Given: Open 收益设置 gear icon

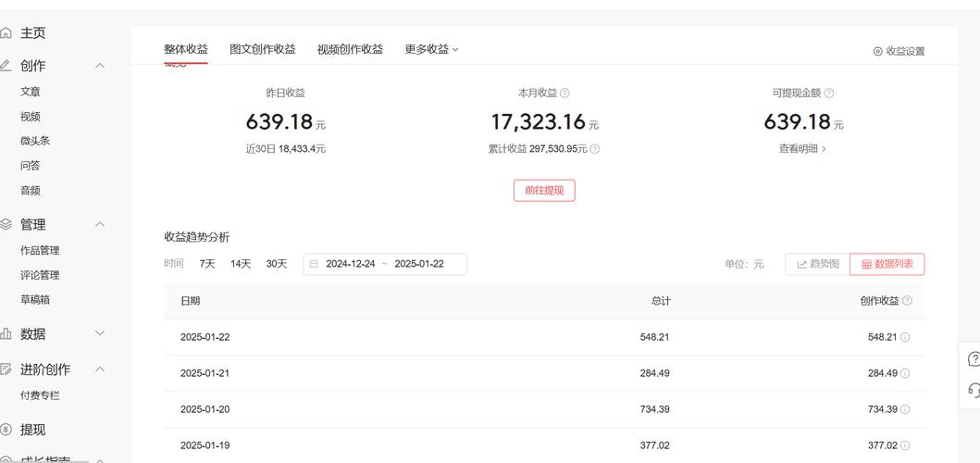Looking at the screenshot, I should point(878,51).
